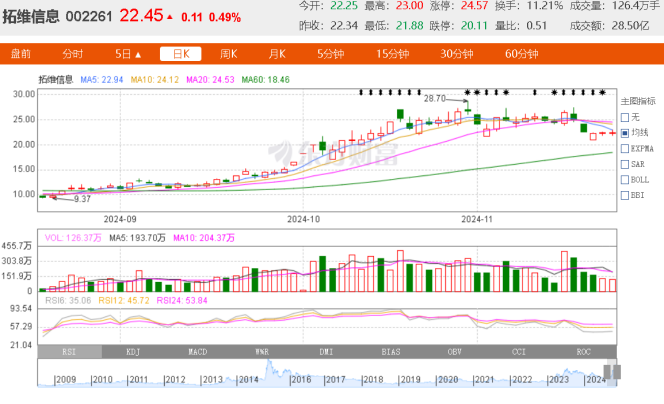664x404 pixels.
Task: Switch to the 月K tab
Action: pos(277,54)
